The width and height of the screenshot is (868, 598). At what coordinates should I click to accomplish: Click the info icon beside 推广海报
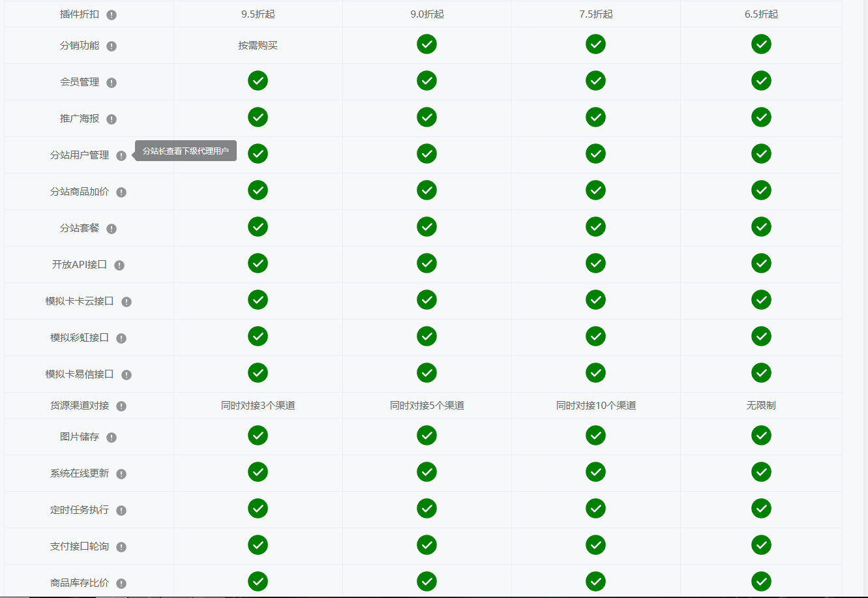[112, 119]
